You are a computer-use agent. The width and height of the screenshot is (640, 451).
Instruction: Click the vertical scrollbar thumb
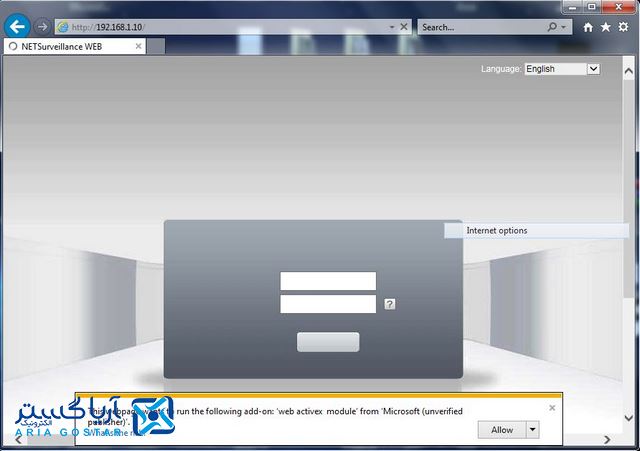629,188
